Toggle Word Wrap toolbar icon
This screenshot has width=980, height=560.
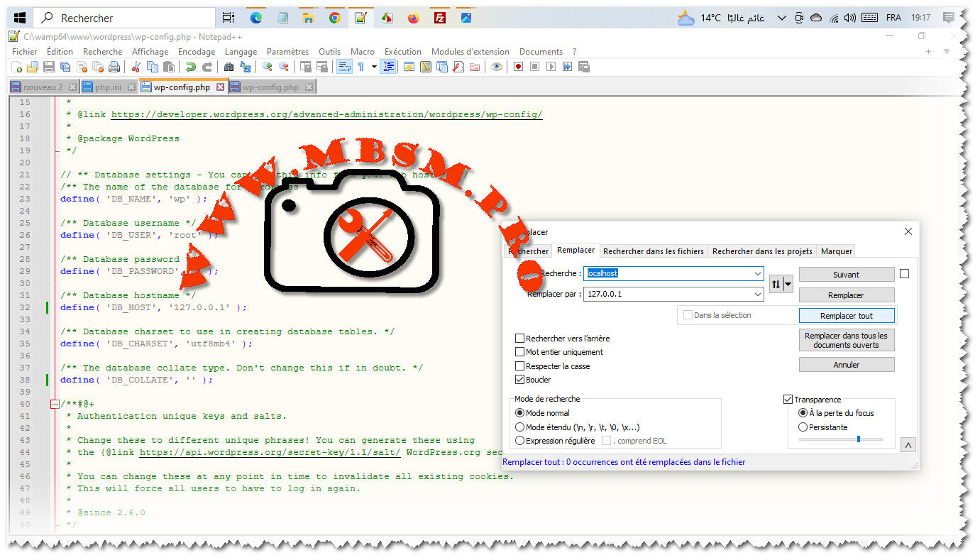pyautogui.click(x=344, y=67)
